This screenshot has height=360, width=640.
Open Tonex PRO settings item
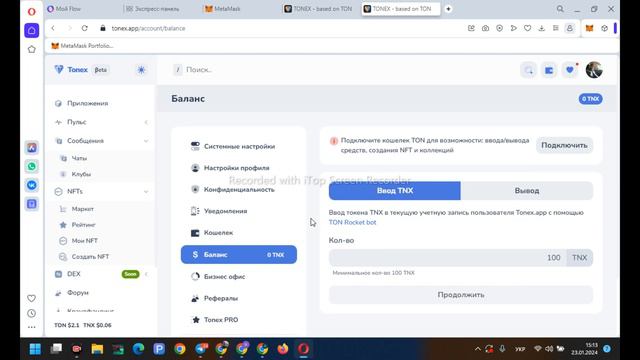[239, 320]
